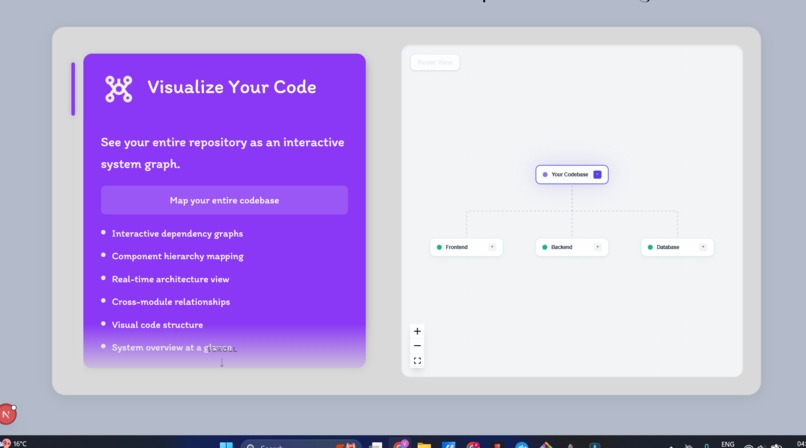
Task: Select the Your Codebase node label
Action: [x=570, y=175]
